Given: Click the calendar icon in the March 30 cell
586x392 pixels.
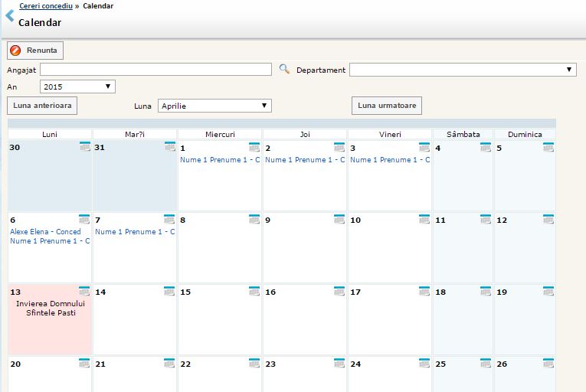Looking at the screenshot, I should coord(84,147).
